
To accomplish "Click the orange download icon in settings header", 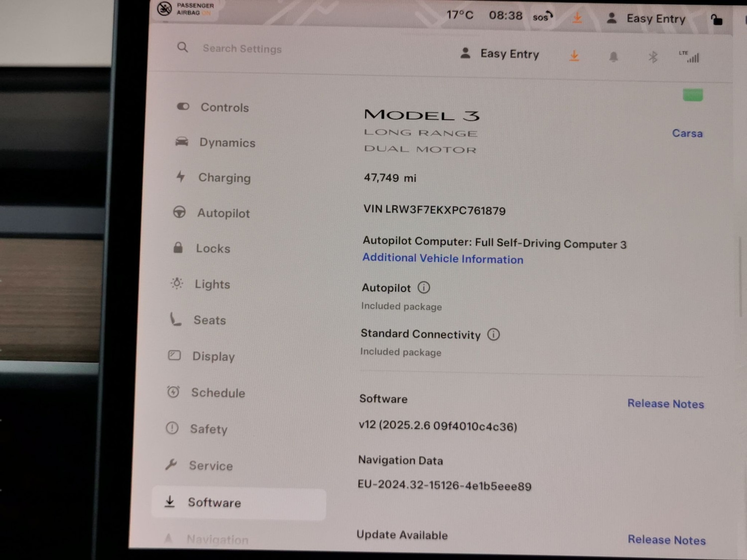I will pos(574,56).
